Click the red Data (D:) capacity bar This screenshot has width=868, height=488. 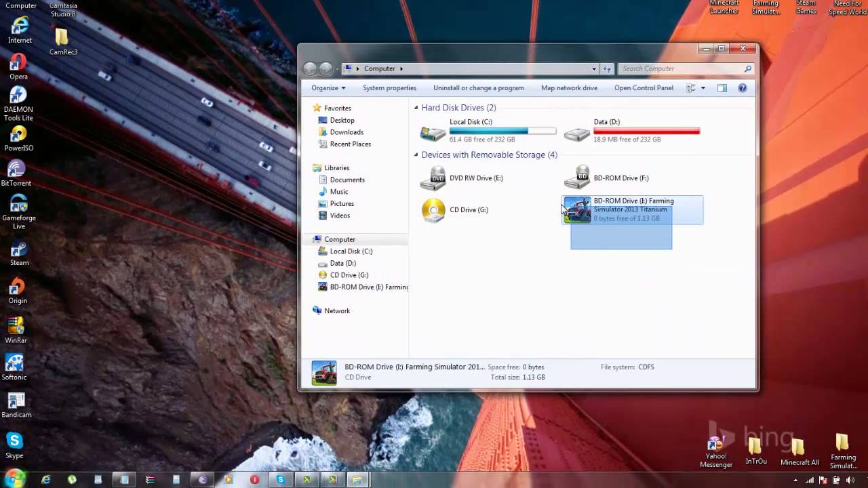[647, 131]
